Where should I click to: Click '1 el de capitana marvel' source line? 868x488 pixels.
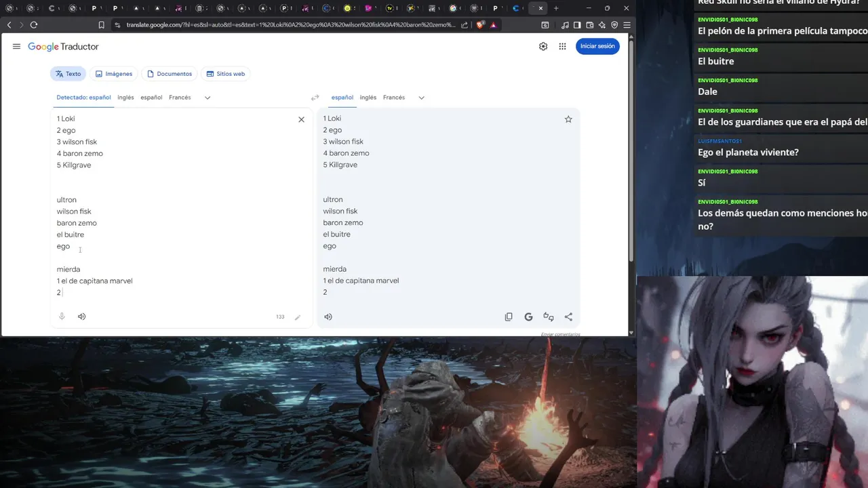click(95, 281)
